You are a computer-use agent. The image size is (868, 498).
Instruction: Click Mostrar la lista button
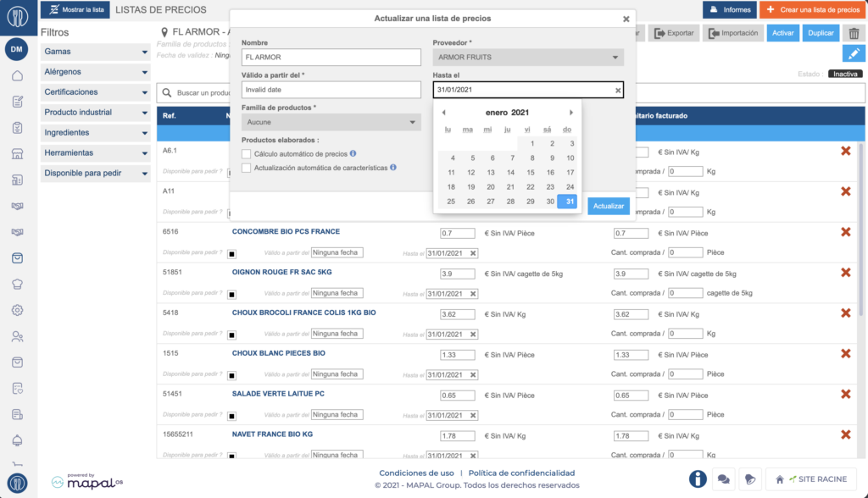click(75, 9)
